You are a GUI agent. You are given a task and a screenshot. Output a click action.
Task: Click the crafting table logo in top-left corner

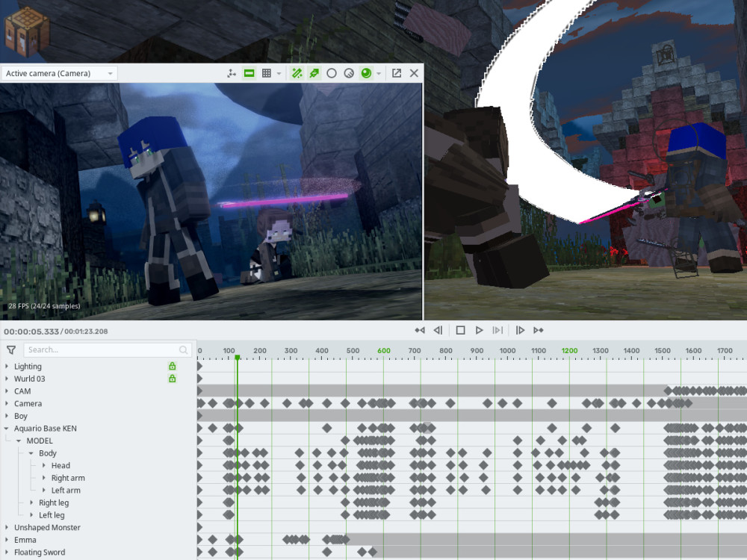coord(27,30)
